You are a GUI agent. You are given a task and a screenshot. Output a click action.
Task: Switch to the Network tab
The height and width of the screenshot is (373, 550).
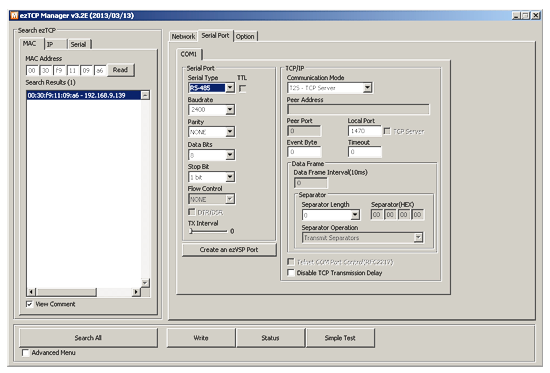point(183,36)
